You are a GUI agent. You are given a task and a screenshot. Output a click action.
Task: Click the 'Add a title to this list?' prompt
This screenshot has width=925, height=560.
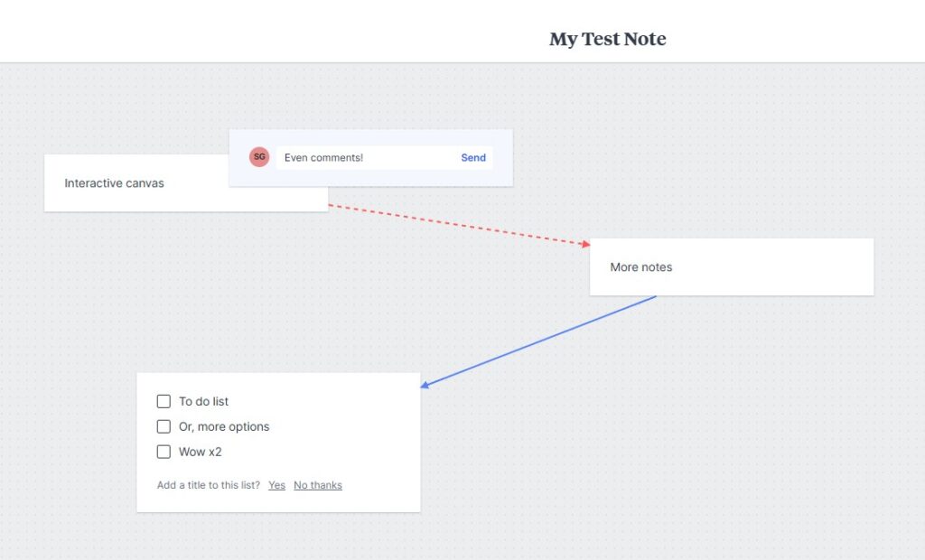209,486
